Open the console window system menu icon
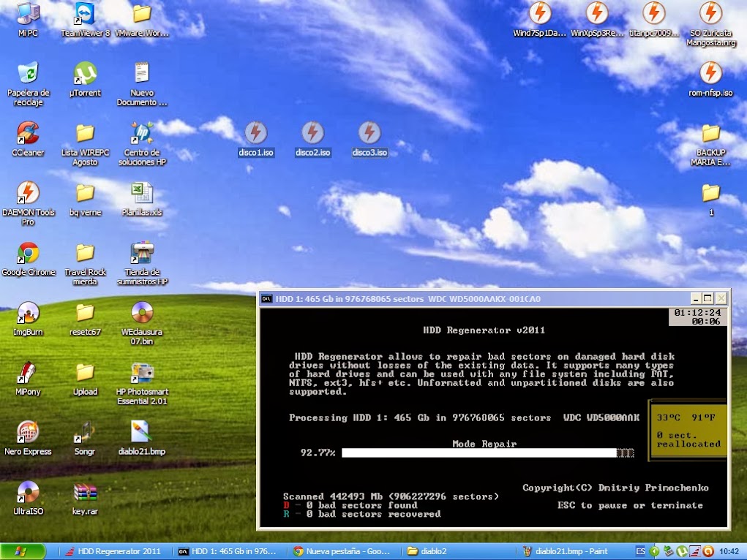The height and width of the screenshot is (560, 747). pyautogui.click(x=267, y=299)
